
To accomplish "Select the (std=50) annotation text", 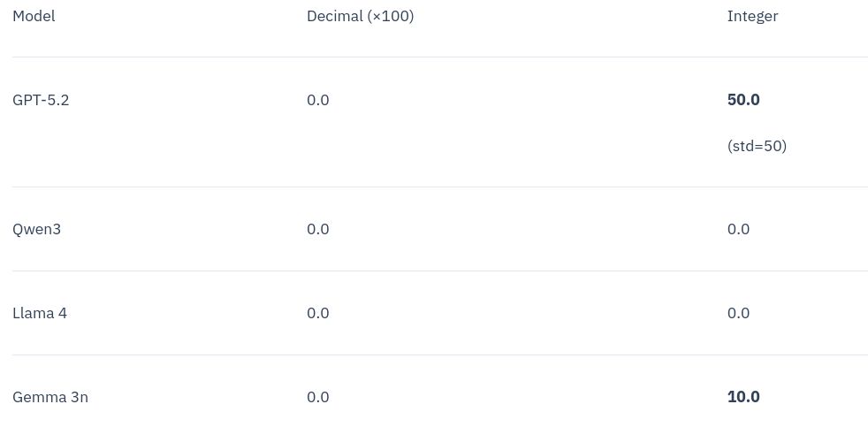I will pyautogui.click(x=757, y=146).
